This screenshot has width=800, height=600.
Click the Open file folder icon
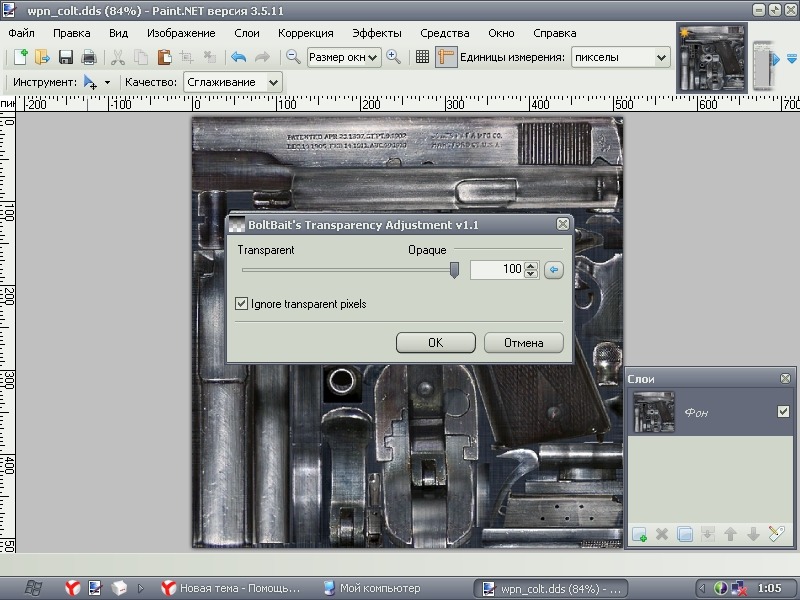(41, 57)
